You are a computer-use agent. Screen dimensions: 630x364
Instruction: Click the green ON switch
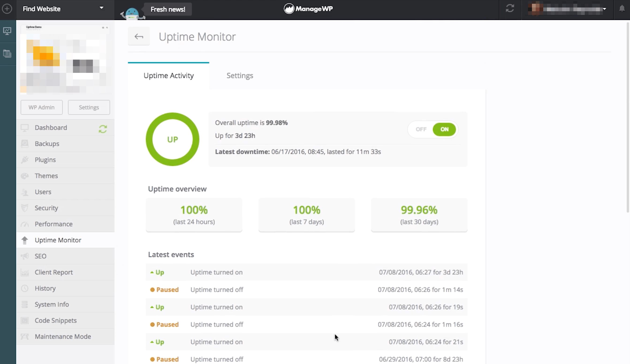pyautogui.click(x=444, y=129)
